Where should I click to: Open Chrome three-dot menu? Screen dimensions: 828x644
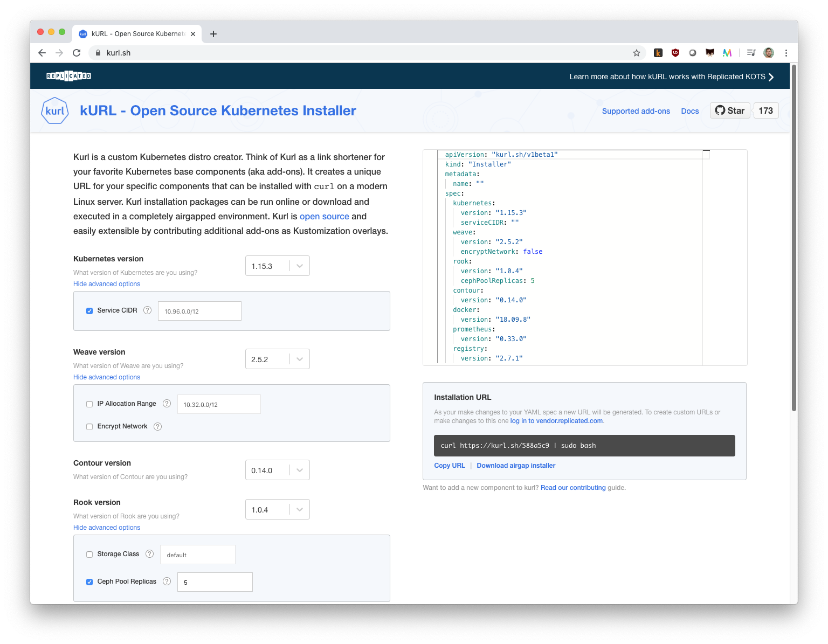tap(786, 53)
